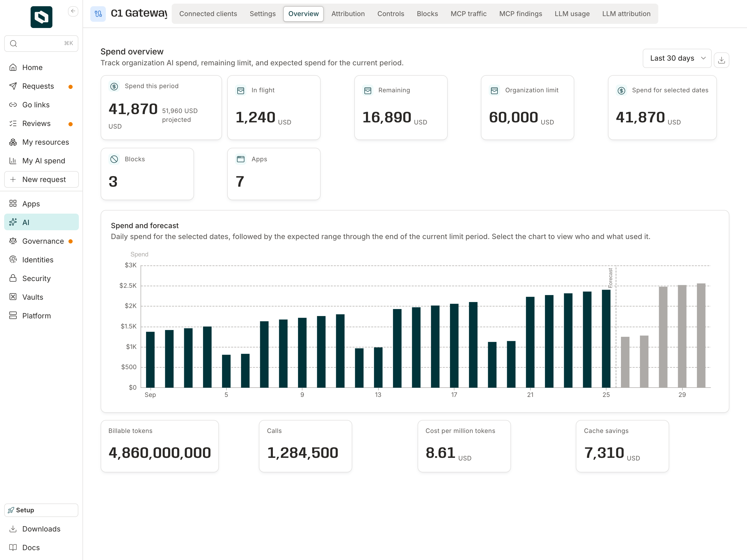Image resolution: width=747 pixels, height=560 pixels.
Task: Click the Spend for selected dates icon
Action: (621, 90)
